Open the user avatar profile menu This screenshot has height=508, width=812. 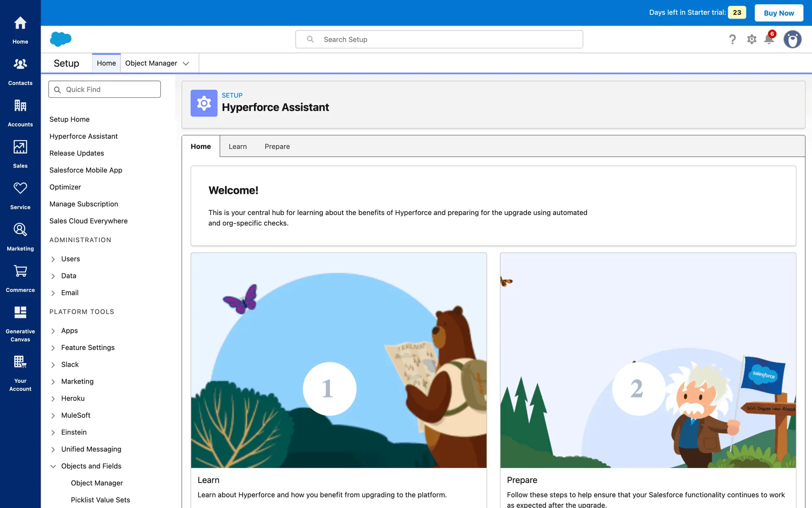click(792, 39)
